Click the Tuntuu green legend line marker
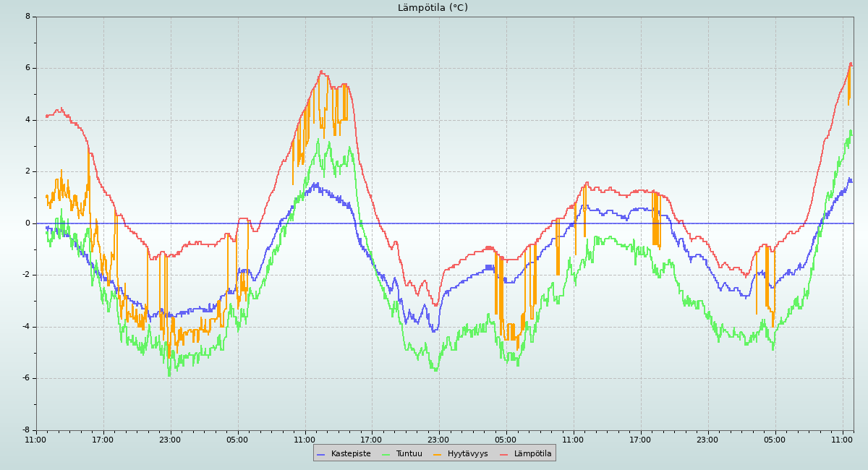Viewport: 868px width, 470px height. point(386,454)
